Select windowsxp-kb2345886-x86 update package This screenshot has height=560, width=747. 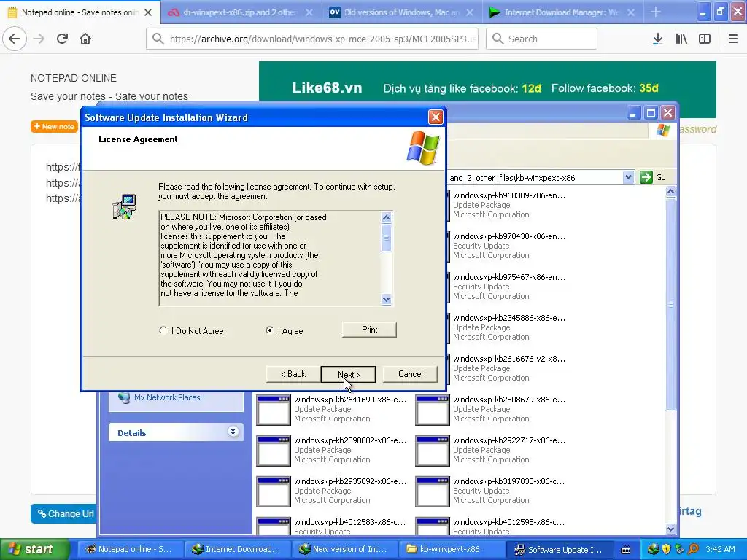tap(508, 327)
